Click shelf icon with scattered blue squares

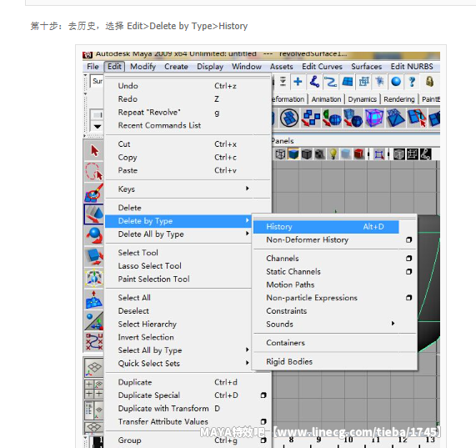(x=311, y=118)
